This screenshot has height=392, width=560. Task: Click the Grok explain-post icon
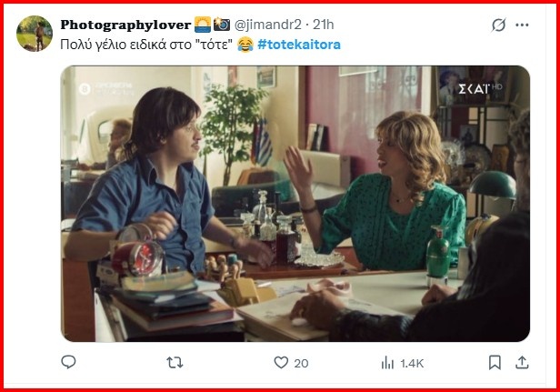click(498, 25)
